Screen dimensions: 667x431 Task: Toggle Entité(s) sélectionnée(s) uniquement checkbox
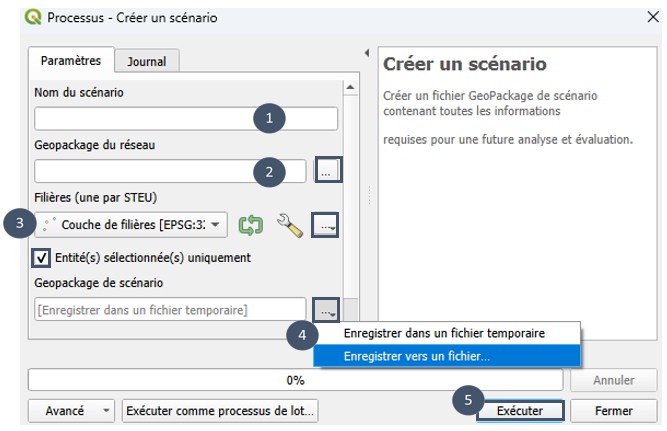pos(41,258)
